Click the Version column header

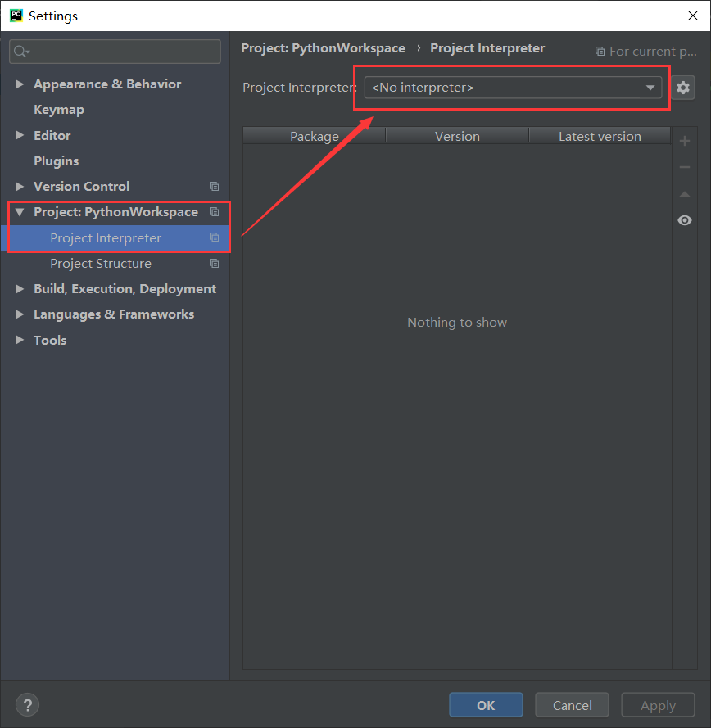[457, 136]
